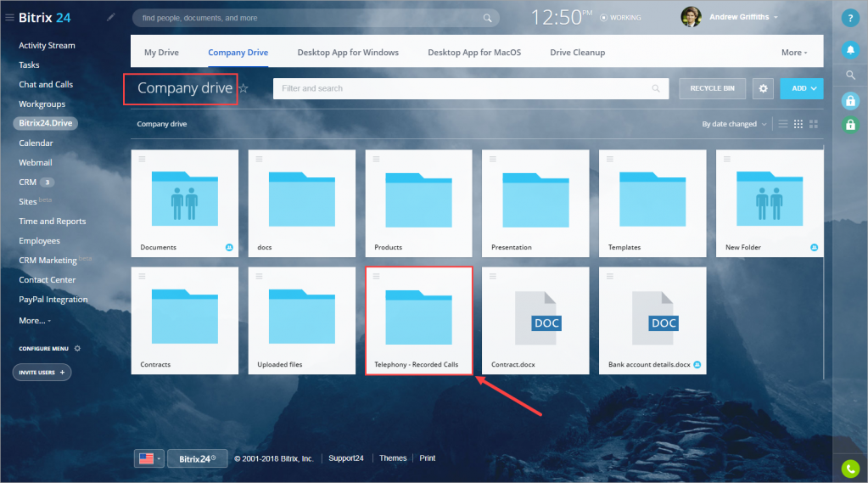Go to Activity Stream in sidebar
The image size is (868, 483).
[47, 46]
